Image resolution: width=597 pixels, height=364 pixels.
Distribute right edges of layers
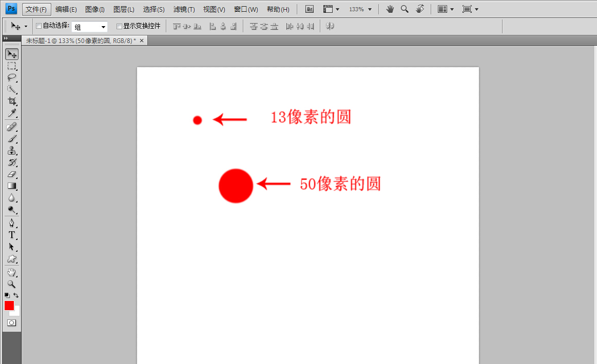coord(310,26)
